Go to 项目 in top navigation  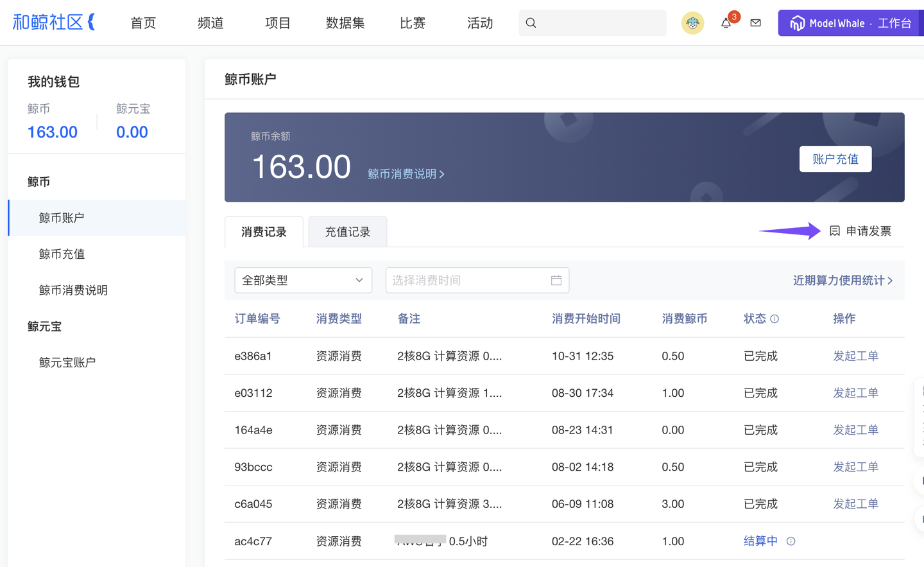[x=278, y=23]
